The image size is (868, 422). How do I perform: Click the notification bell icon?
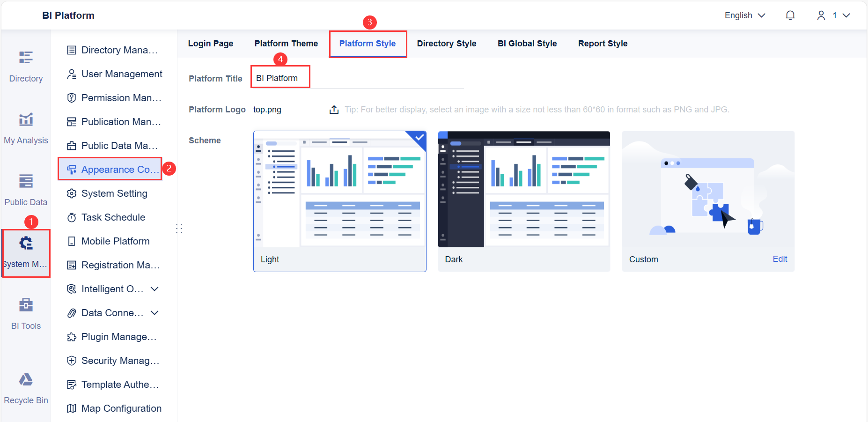(790, 15)
